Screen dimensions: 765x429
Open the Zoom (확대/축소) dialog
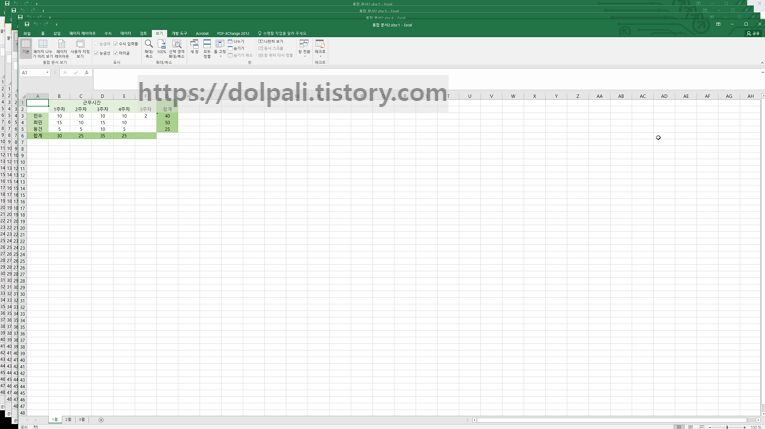149,49
